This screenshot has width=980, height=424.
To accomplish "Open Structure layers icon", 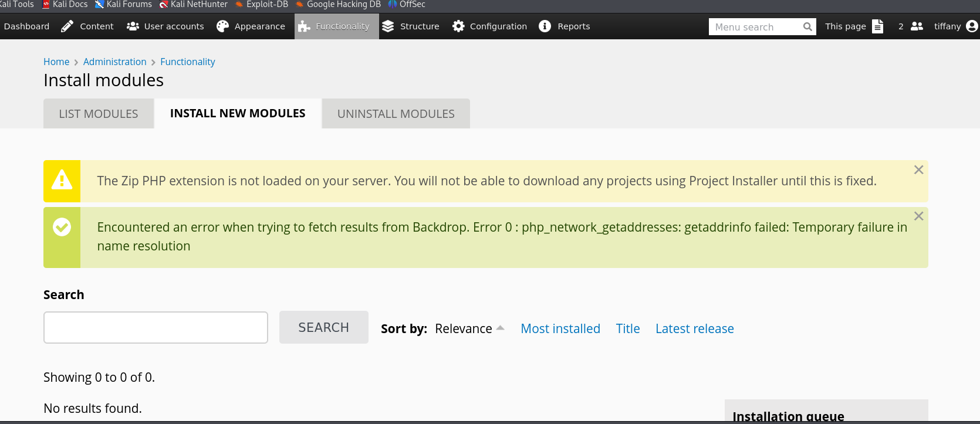I will [x=388, y=26].
